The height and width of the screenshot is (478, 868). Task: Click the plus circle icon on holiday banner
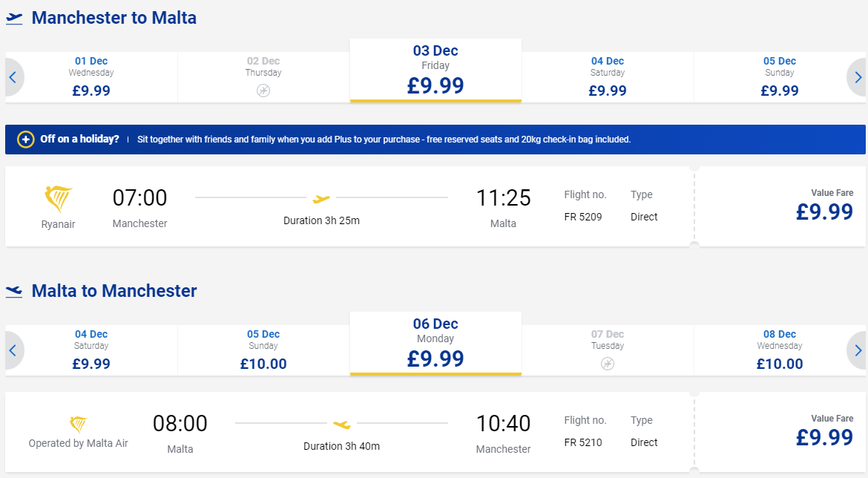pos(25,140)
